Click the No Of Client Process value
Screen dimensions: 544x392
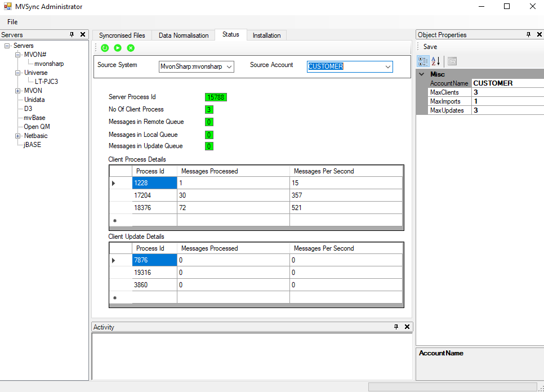click(209, 110)
